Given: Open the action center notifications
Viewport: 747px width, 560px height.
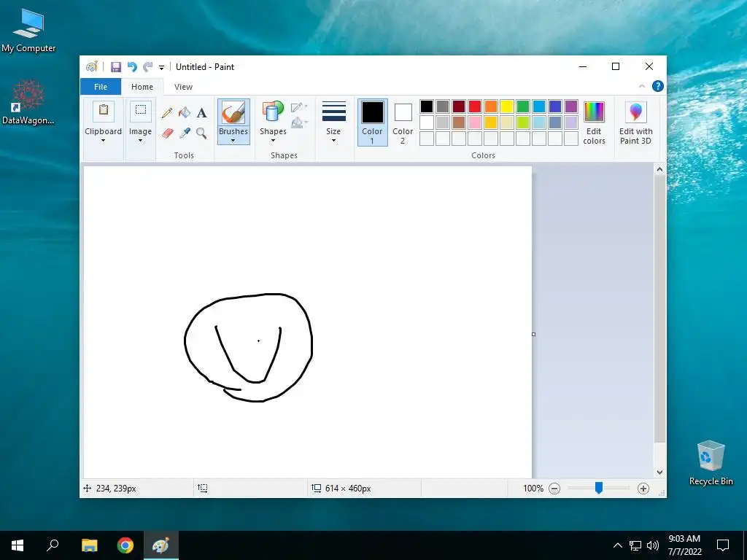Looking at the screenshot, I should pos(723,545).
